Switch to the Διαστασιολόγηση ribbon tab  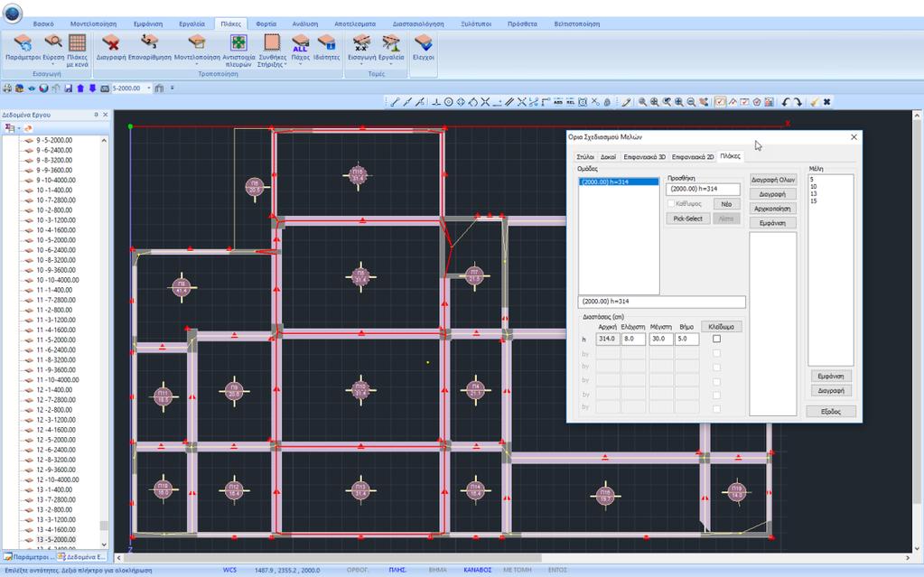(418, 24)
